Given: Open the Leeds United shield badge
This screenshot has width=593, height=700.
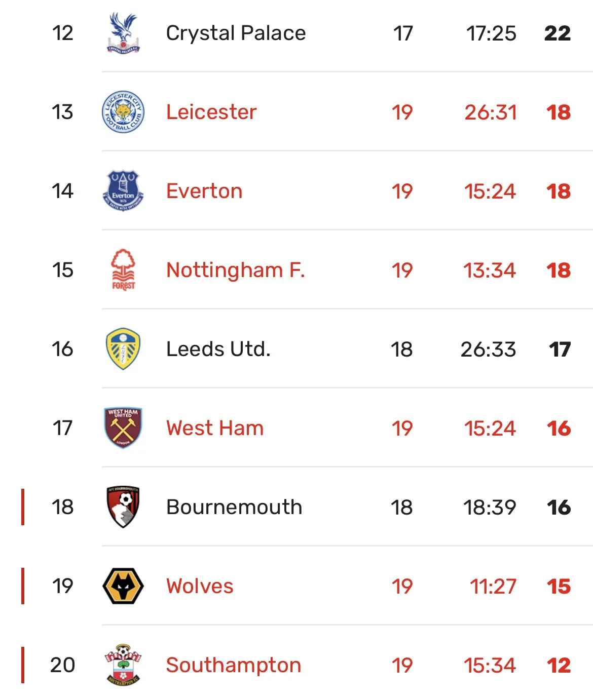Looking at the screenshot, I should click(x=123, y=349).
